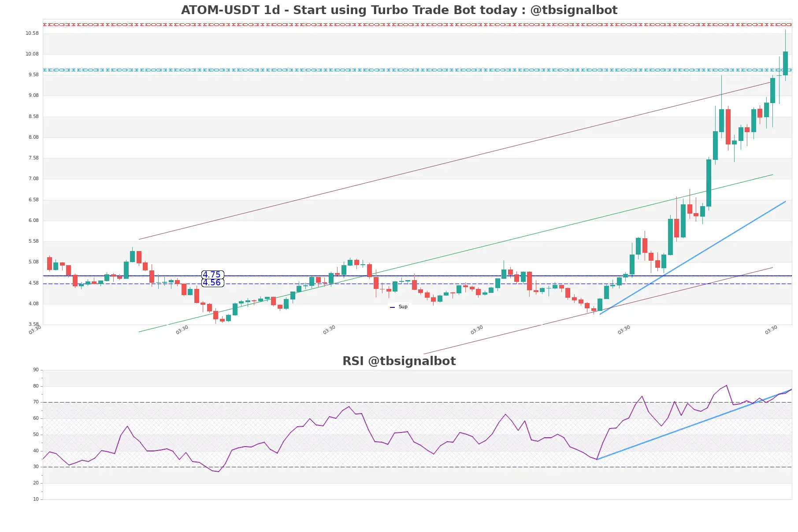Click the 5.08 price axis label
The height and width of the screenshot is (532, 798).
coord(33,262)
